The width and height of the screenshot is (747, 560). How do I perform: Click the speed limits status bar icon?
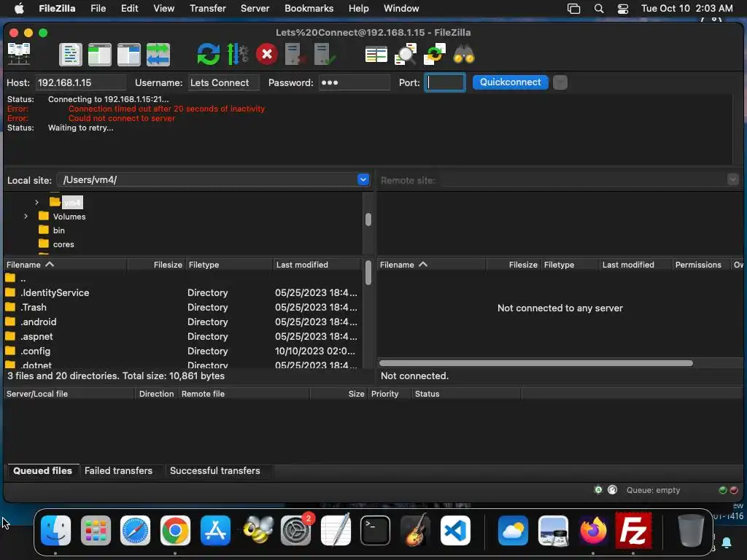tap(613, 490)
